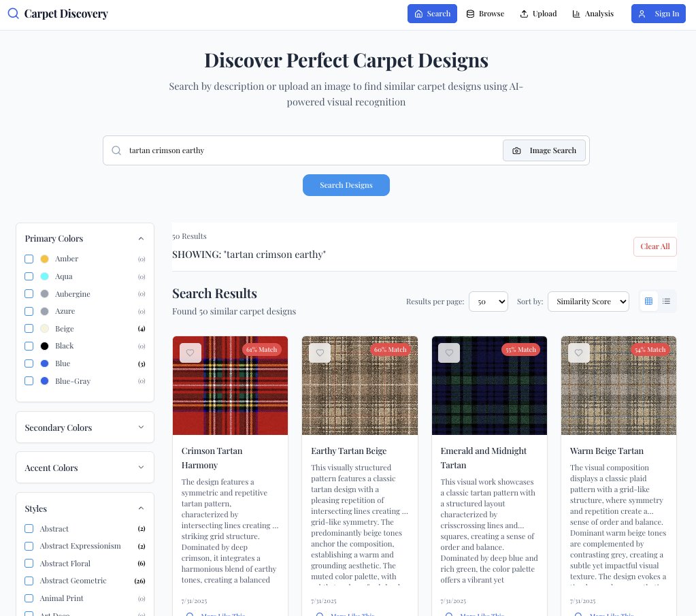
Task: Click the camera icon on Image Search
Action: (x=516, y=150)
